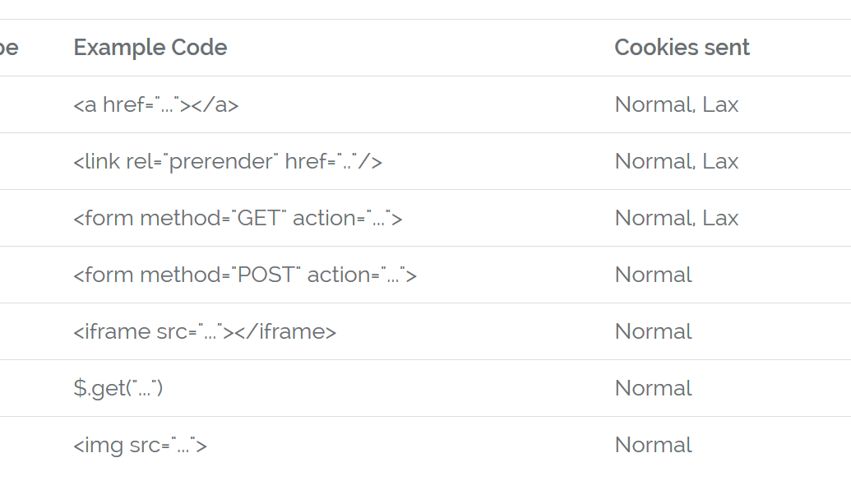Click Normal in the img src row

pos(654,446)
